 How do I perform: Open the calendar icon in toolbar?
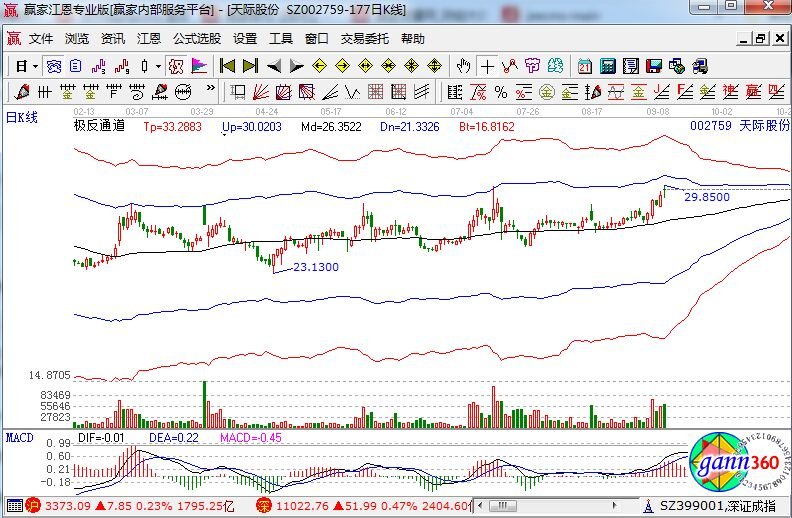585,66
